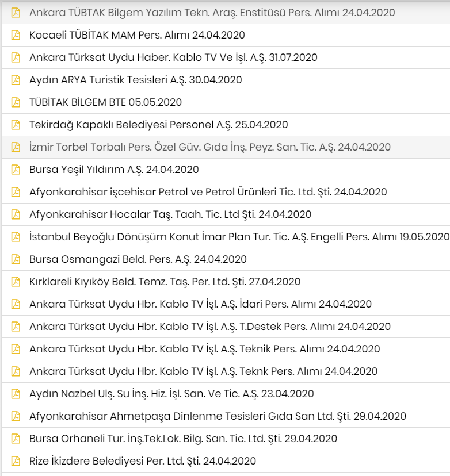Click PDF icon for Tekirdağ Kapaklı Belediyesi
450x476 pixels.
click(16, 125)
